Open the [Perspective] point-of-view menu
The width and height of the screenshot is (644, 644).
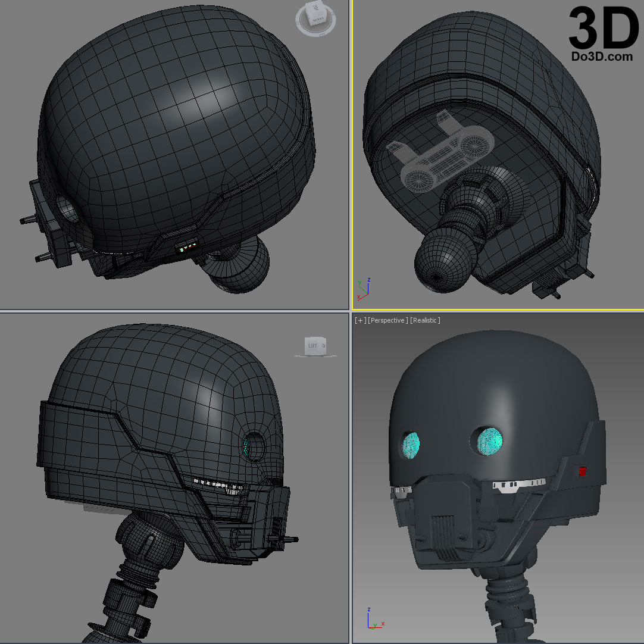point(388,320)
